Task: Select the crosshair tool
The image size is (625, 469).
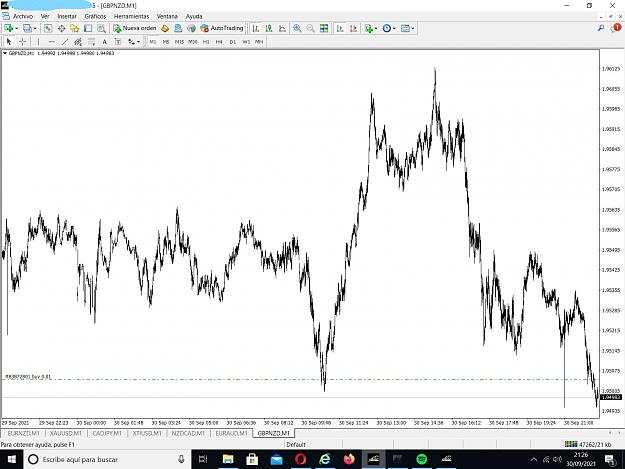Action: click(23, 41)
